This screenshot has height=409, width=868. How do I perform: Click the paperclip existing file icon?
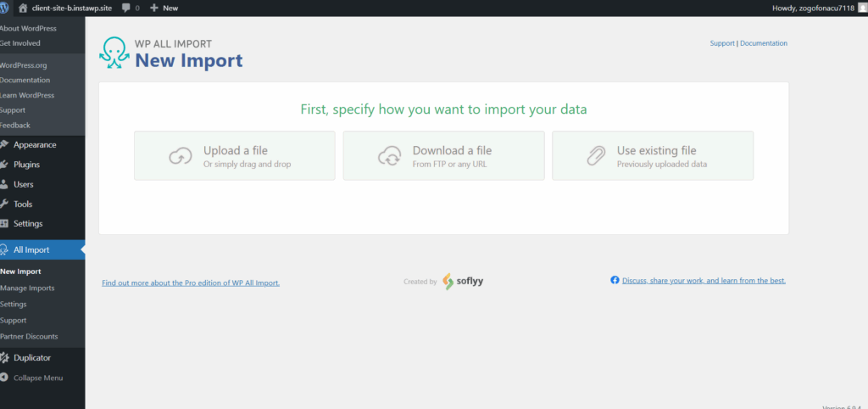[x=596, y=156]
